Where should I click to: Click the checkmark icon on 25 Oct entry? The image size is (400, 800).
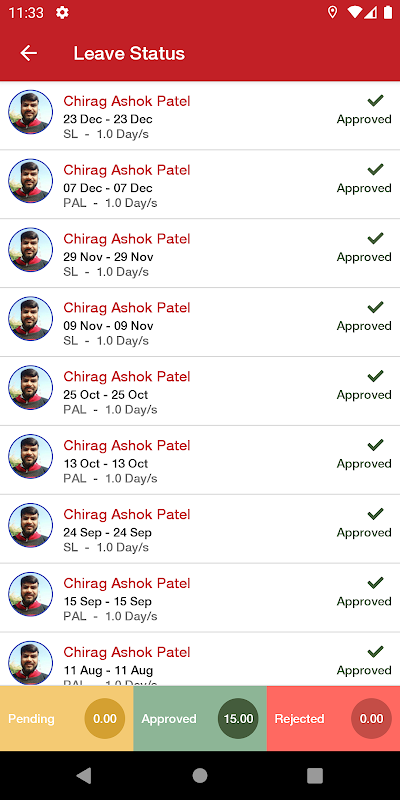[x=375, y=376]
